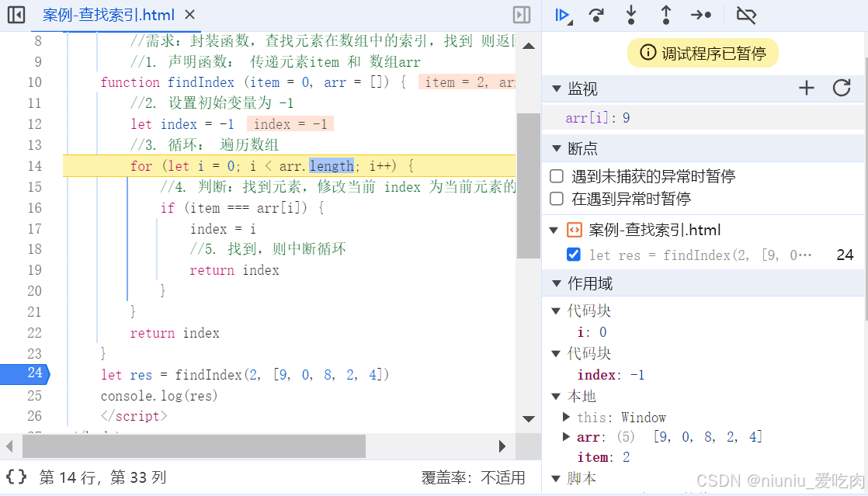
Task: Click the highlighted length token on line 14
Action: tap(331, 166)
